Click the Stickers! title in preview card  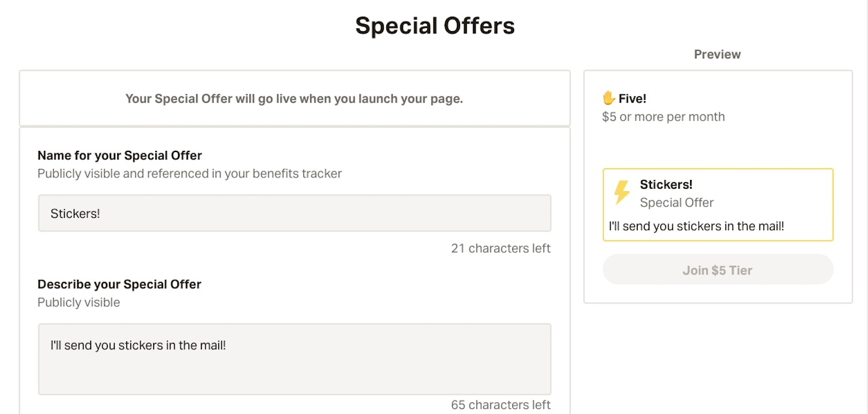pos(666,184)
